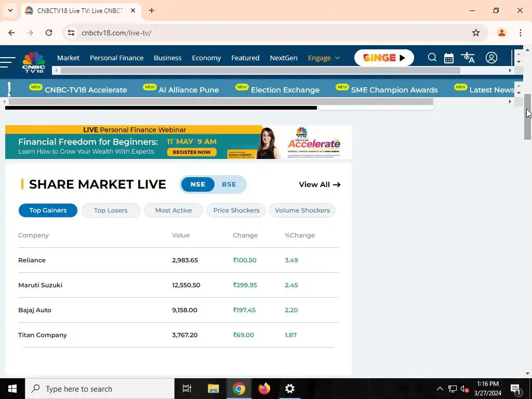
Task: Open Election Exchange link
Action: click(285, 90)
